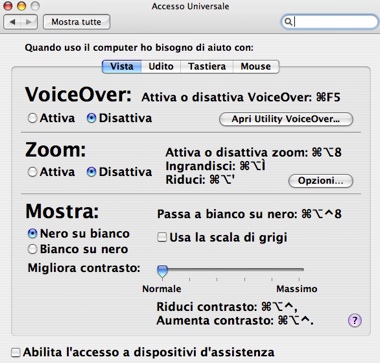
Task: Switch to the Vista tab
Action: [x=122, y=66]
